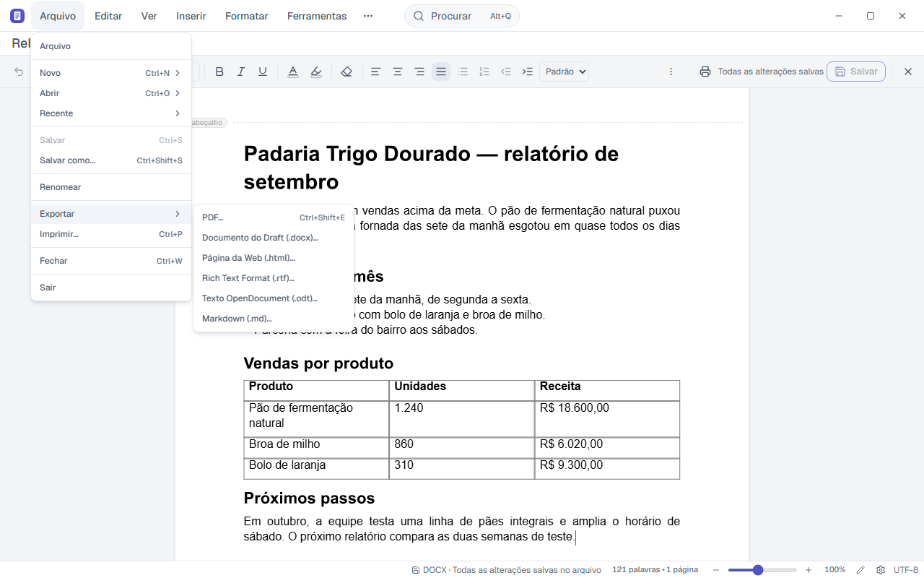The image size is (924, 578).
Task: Select Fechar in the Arquivo menu
Action: 111,261
